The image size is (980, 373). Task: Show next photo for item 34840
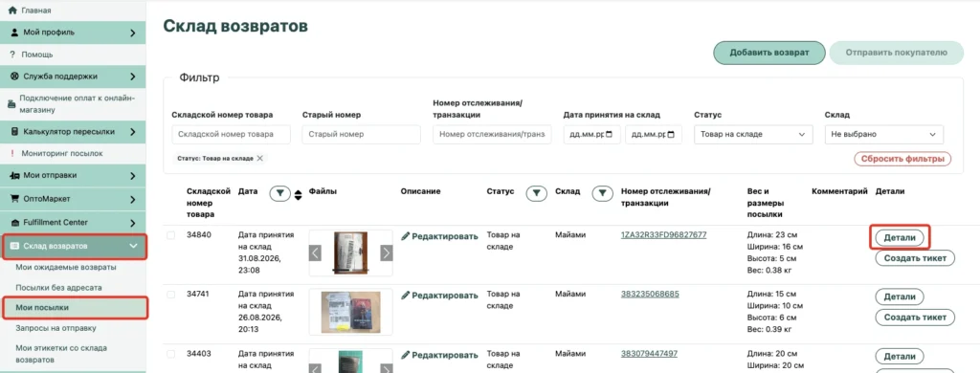tap(387, 252)
